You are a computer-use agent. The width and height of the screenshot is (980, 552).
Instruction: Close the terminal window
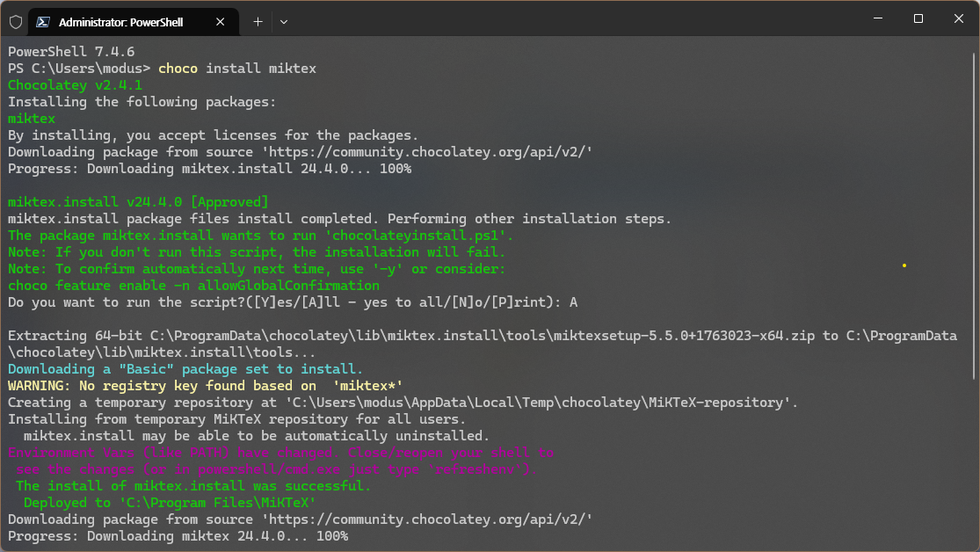[x=958, y=19]
